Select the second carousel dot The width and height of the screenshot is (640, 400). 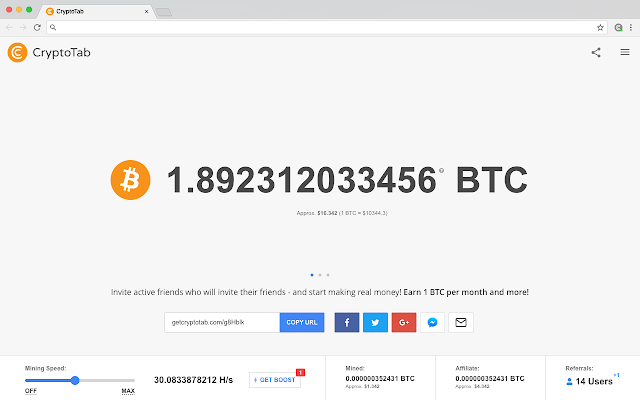[x=320, y=275]
